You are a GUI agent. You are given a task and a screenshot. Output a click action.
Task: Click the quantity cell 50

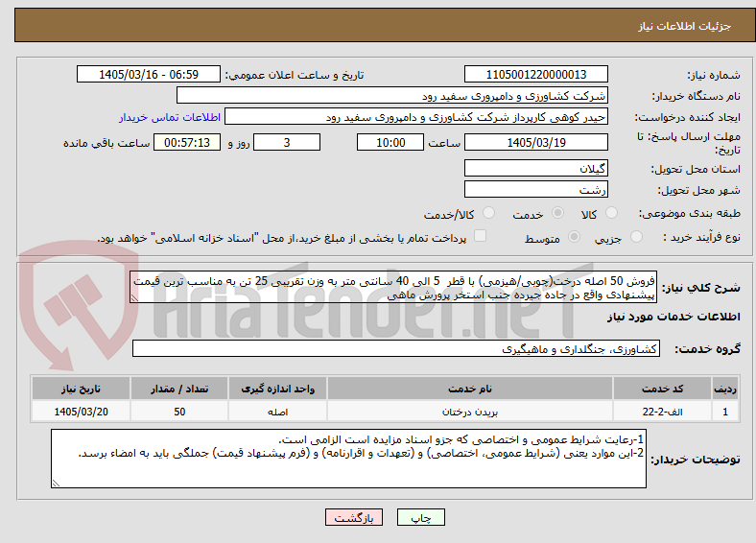[179, 412]
